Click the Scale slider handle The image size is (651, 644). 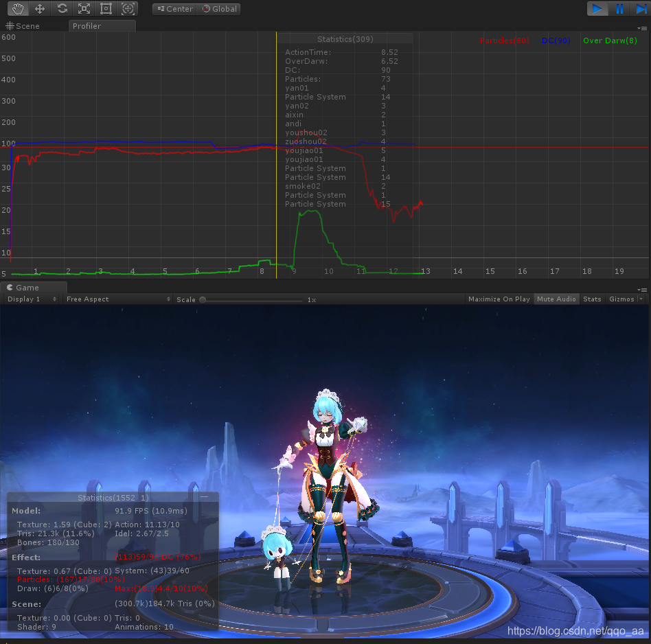203,300
